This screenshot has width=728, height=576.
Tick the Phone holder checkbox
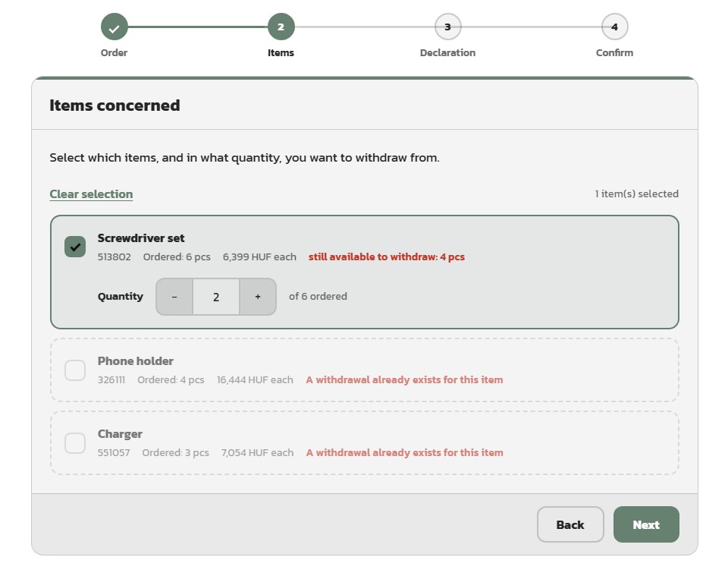(75, 370)
